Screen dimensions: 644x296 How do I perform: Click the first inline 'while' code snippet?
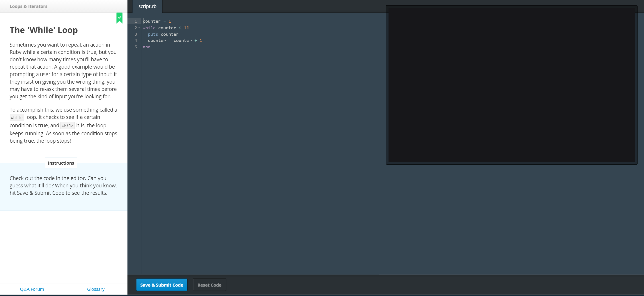pyautogui.click(x=17, y=118)
